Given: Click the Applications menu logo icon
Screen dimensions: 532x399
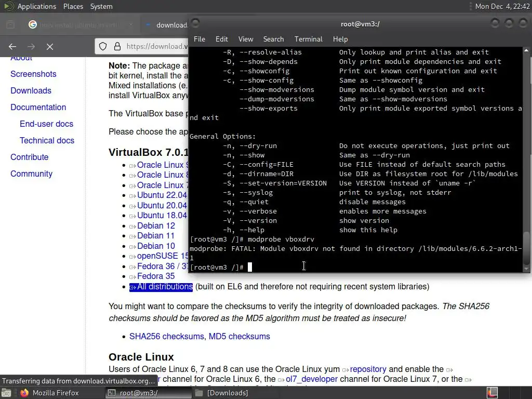Looking at the screenshot, I should tap(8, 6).
